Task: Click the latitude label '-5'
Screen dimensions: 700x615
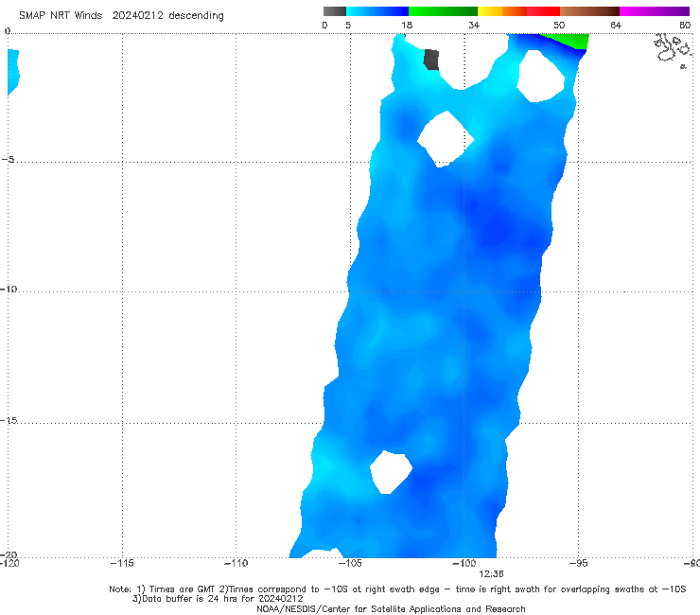Action: pos(9,160)
